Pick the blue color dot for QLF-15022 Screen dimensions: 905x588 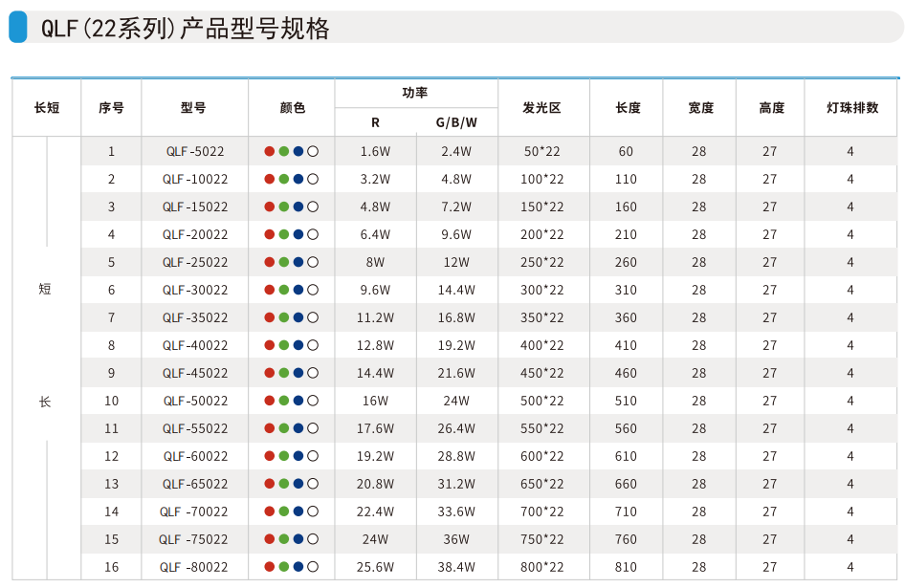click(298, 207)
